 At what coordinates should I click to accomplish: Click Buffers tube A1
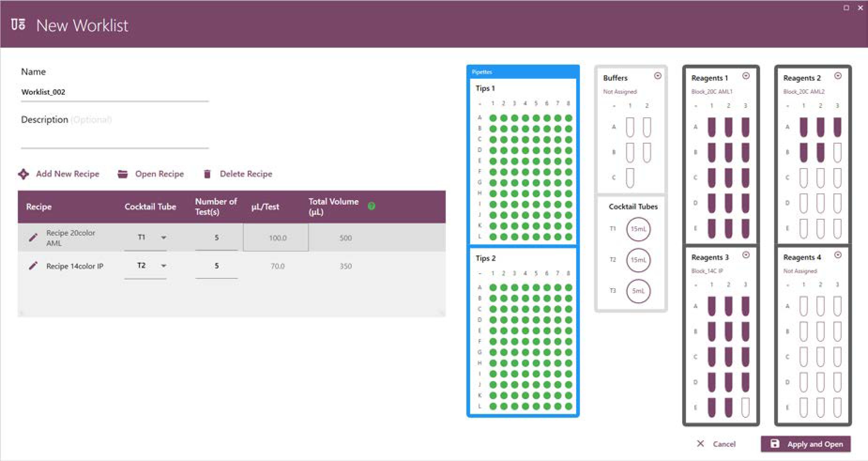630,127
